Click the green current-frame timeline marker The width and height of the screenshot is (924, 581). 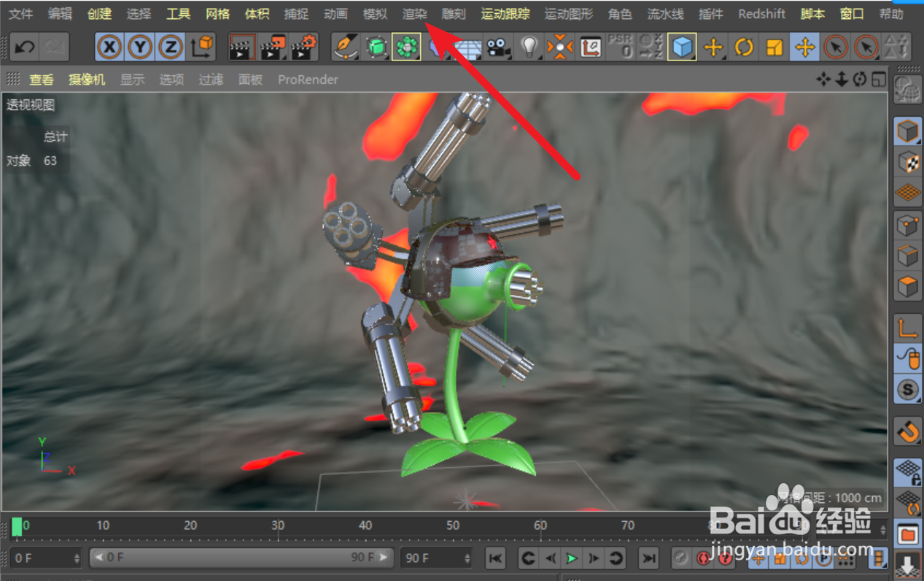tap(17, 526)
